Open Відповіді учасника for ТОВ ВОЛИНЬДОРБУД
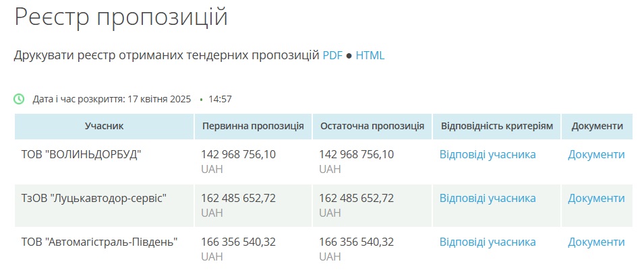644x272 pixels. 488,155
